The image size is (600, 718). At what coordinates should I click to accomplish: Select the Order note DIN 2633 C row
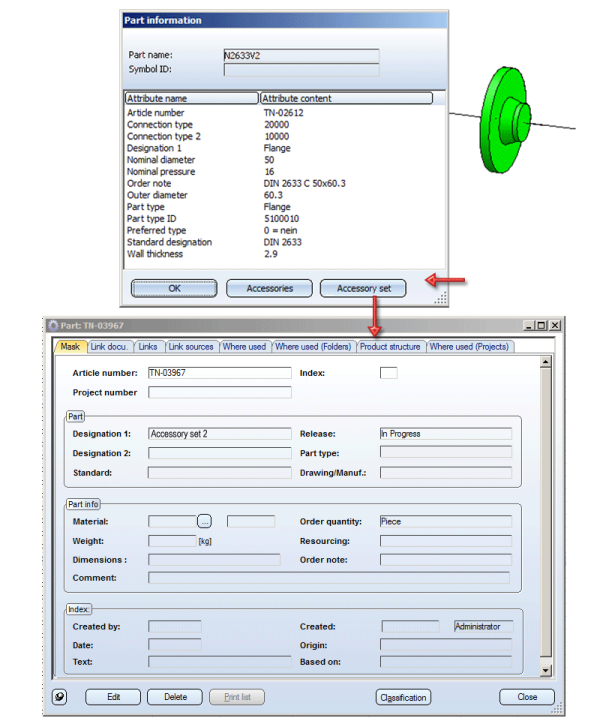[284, 183]
